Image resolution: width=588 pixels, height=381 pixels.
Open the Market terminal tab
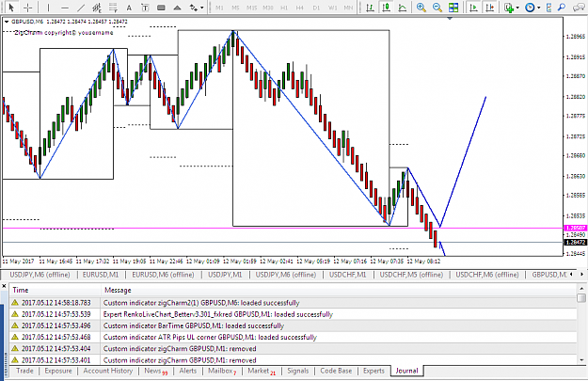click(x=262, y=371)
